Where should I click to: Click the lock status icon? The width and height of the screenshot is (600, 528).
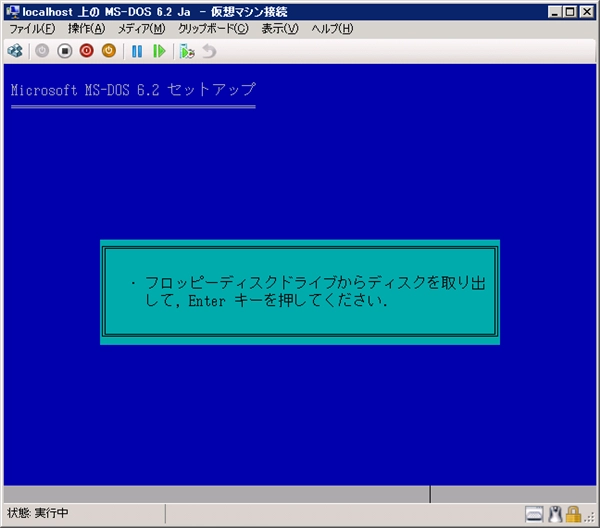point(573,514)
